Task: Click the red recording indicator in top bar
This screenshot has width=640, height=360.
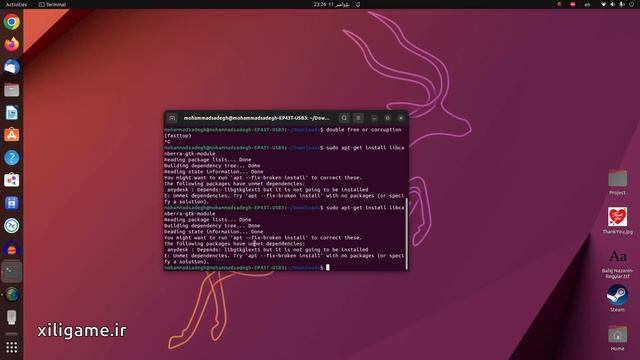Action: [x=559, y=4]
